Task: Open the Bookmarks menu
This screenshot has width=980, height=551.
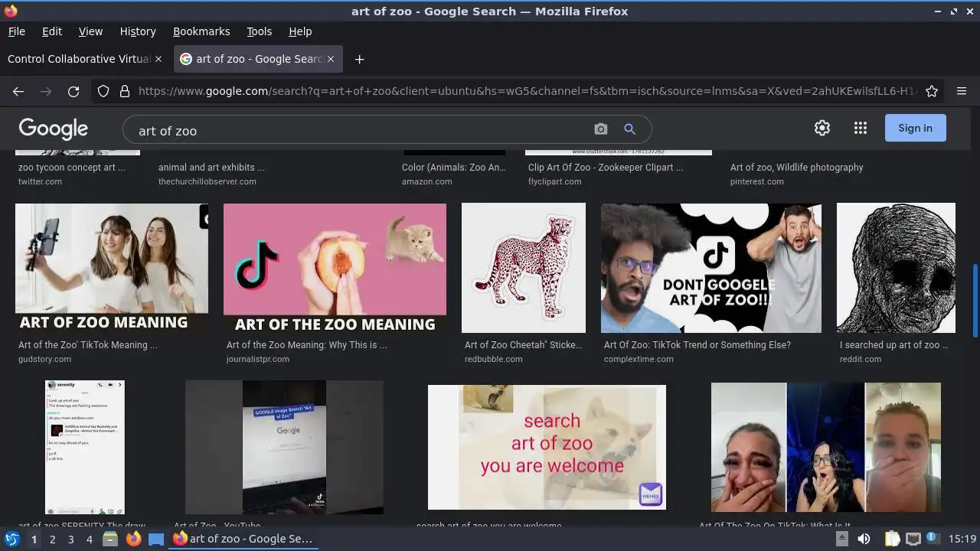Action: (201, 31)
